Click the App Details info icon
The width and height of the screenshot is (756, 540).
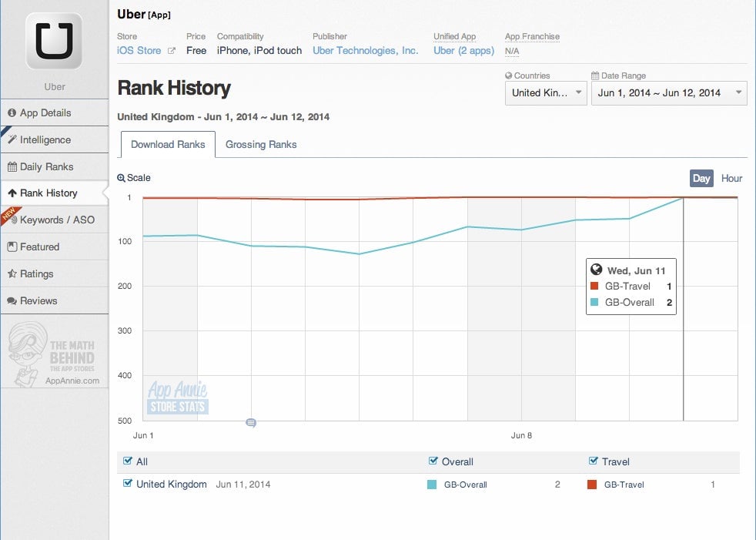click(12, 113)
